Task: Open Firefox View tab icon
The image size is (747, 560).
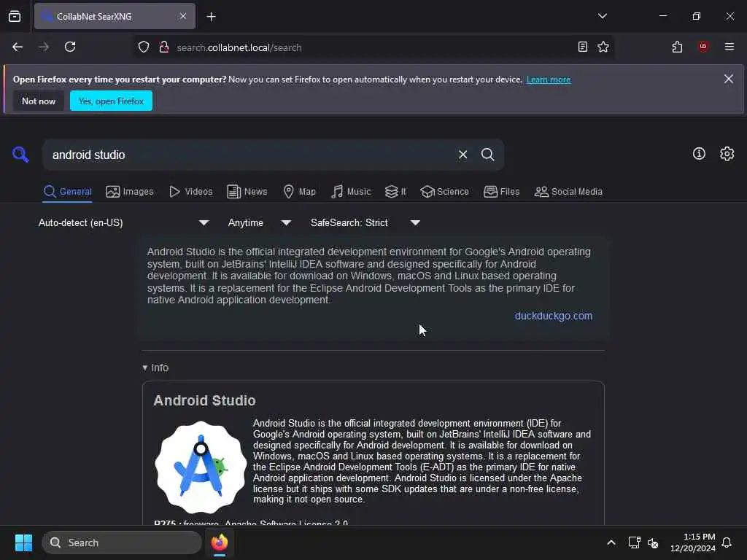Action: (x=15, y=16)
